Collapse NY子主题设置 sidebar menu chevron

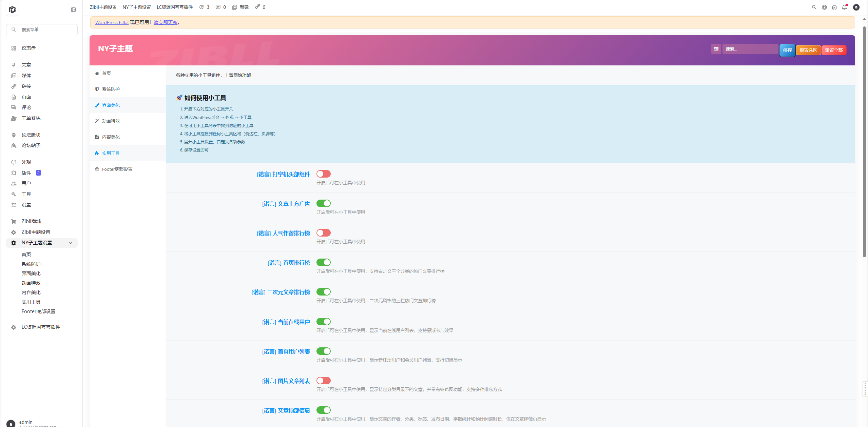(71, 243)
